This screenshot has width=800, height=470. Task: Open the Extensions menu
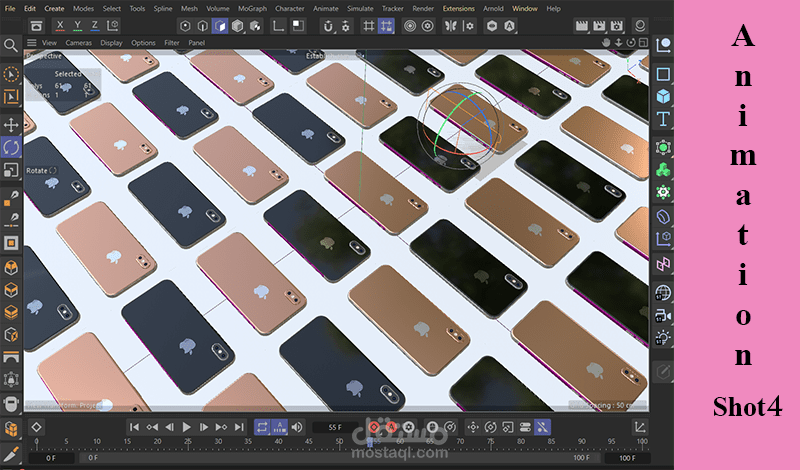pyautogui.click(x=458, y=9)
